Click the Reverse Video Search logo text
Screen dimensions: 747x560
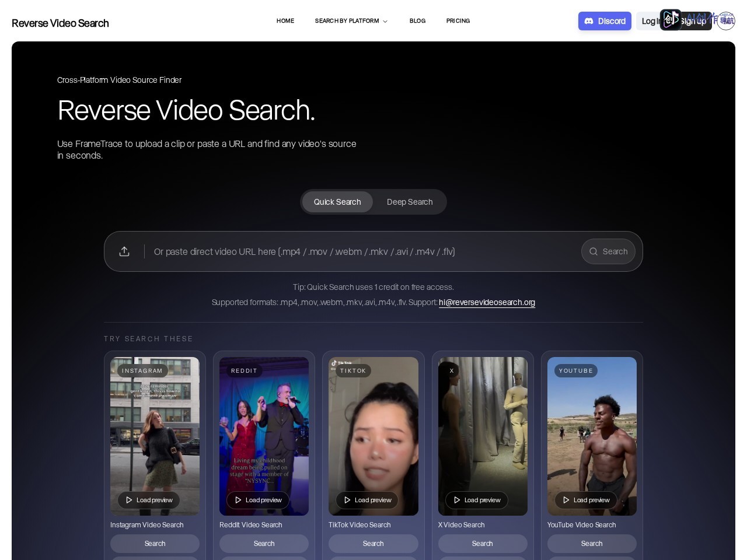pos(60,23)
